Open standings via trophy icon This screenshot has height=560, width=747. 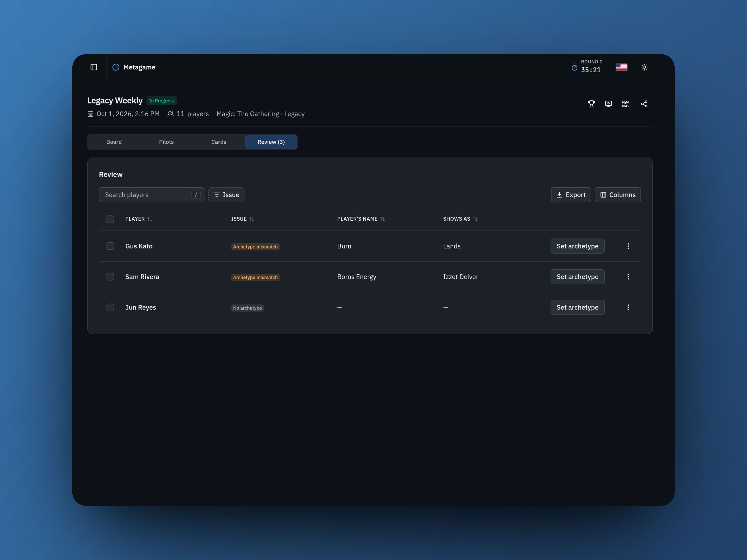[591, 104]
